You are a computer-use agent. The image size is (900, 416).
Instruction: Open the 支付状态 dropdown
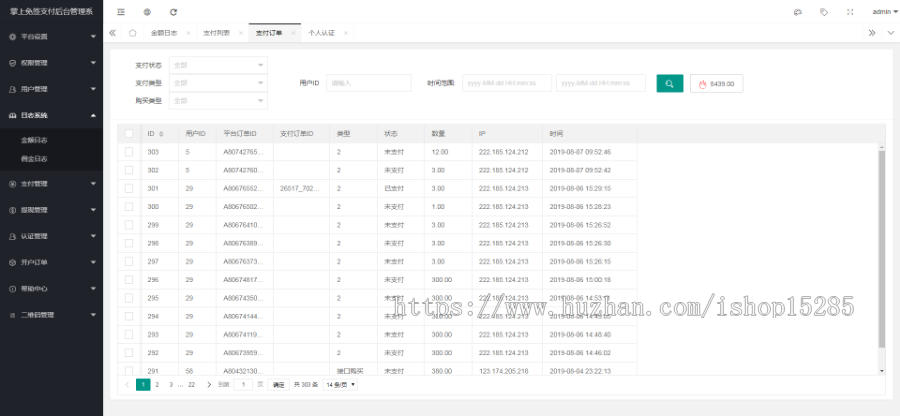click(218, 65)
